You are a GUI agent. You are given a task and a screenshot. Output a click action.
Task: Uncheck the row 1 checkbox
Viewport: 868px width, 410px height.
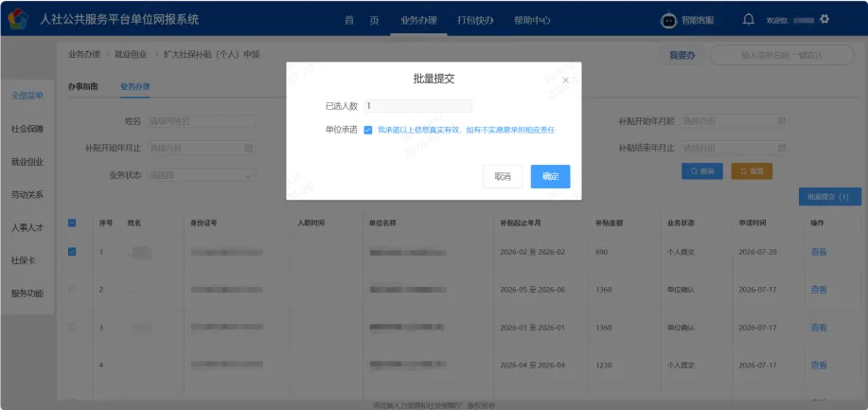click(72, 252)
